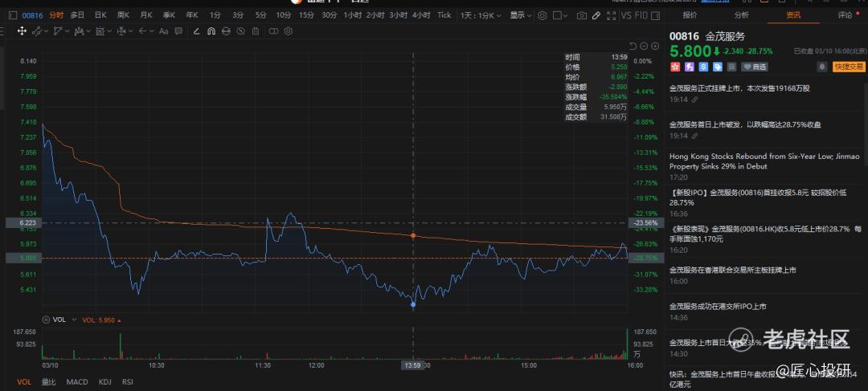Open Hong Kong Stocks Rebound news
Viewport: 868px width, 391px height.
(x=766, y=161)
